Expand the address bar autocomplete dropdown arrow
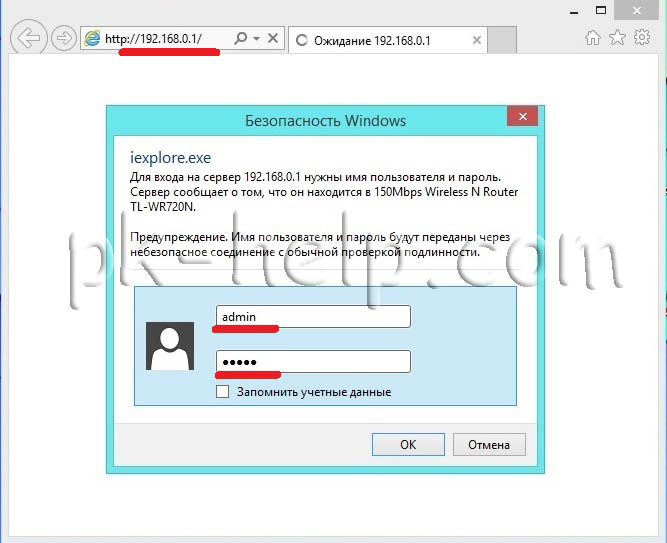 click(257, 38)
